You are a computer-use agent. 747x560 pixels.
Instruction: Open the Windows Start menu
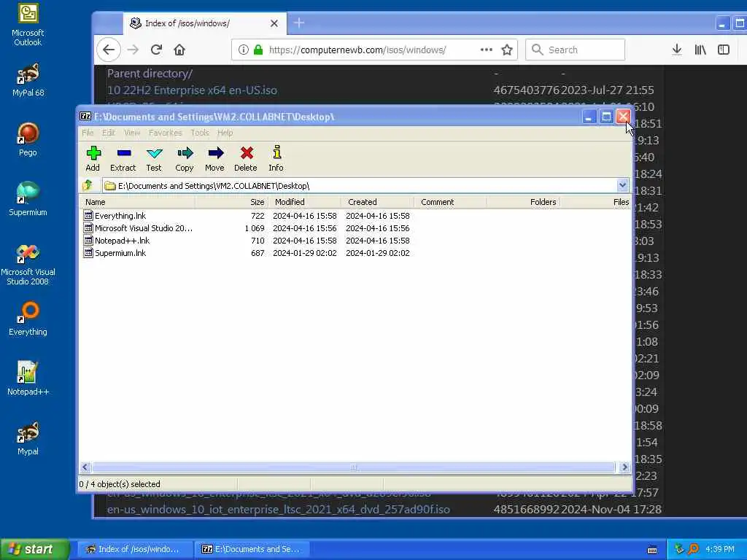point(35,549)
